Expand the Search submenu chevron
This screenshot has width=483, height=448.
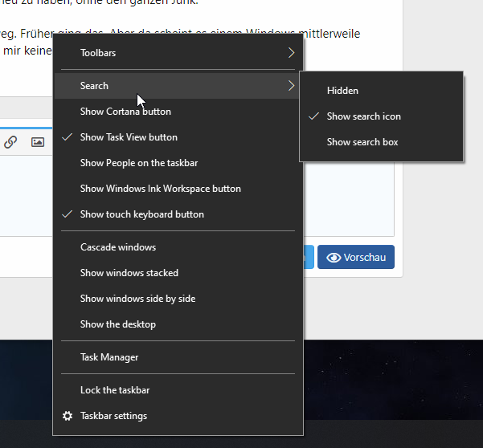click(291, 86)
